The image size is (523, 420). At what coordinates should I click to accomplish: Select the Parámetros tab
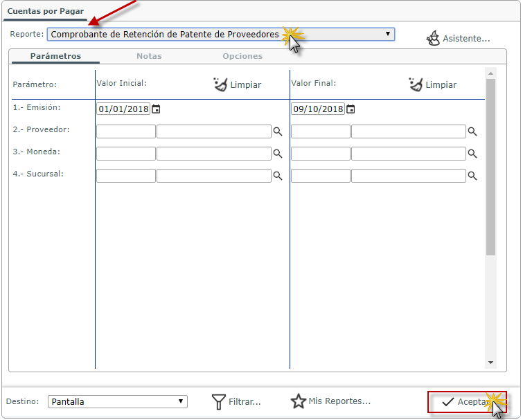coord(55,56)
